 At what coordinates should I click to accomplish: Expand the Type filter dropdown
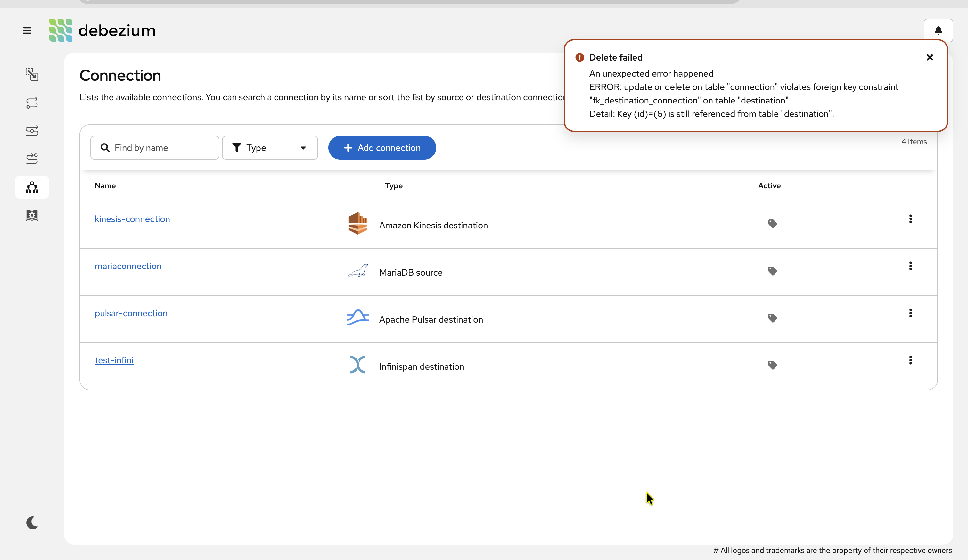click(270, 148)
